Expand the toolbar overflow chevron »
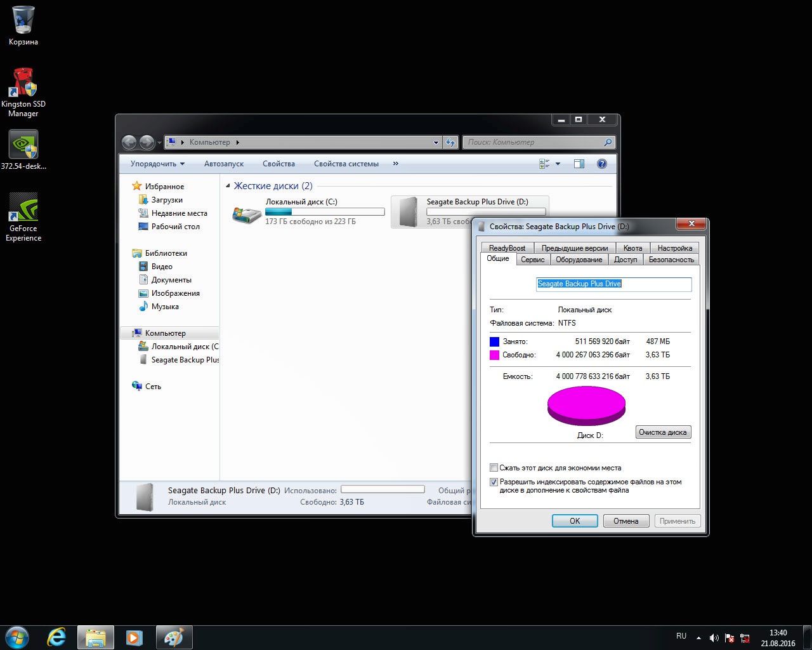Screen dimensions: 812x650 395,164
